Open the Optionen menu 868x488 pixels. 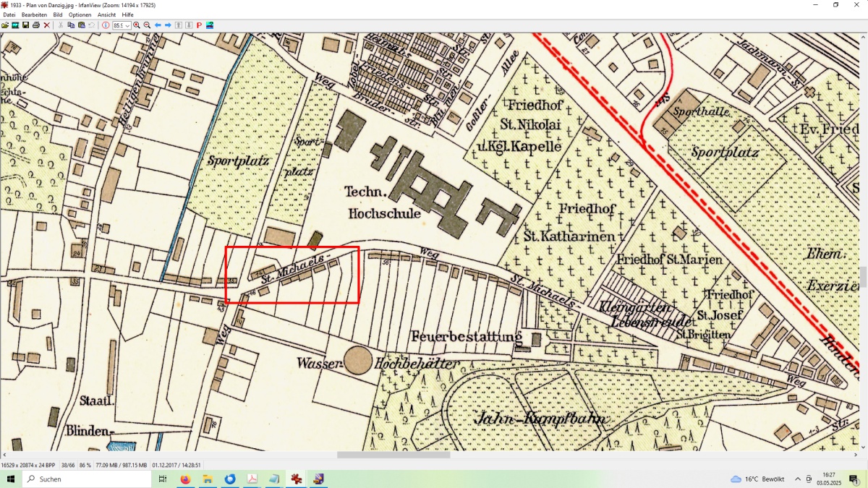point(80,14)
